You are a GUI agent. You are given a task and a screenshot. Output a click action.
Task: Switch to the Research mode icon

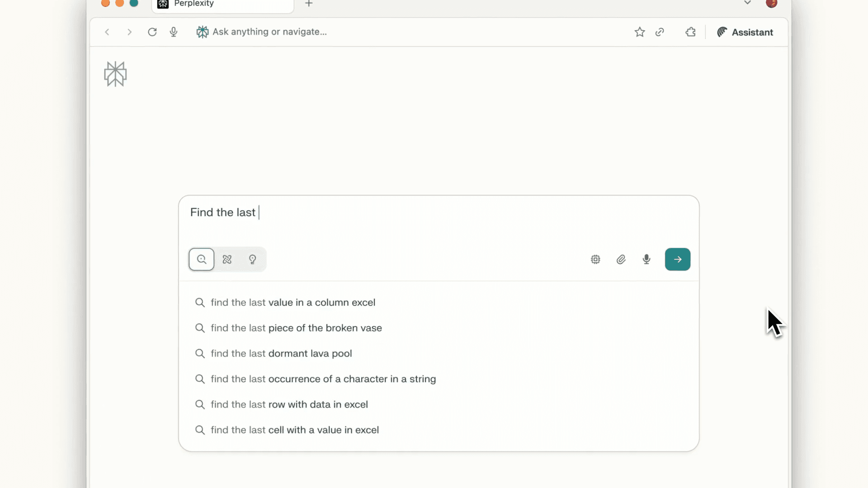coord(227,259)
